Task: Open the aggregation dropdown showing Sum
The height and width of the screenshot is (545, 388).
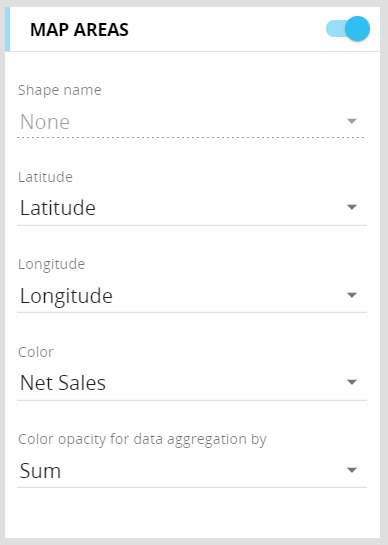Action: click(x=192, y=471)
